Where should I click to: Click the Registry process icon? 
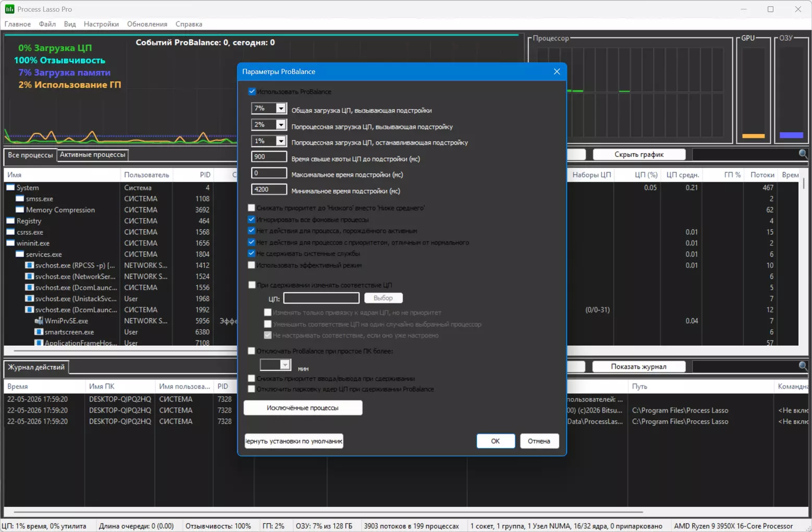10,221
